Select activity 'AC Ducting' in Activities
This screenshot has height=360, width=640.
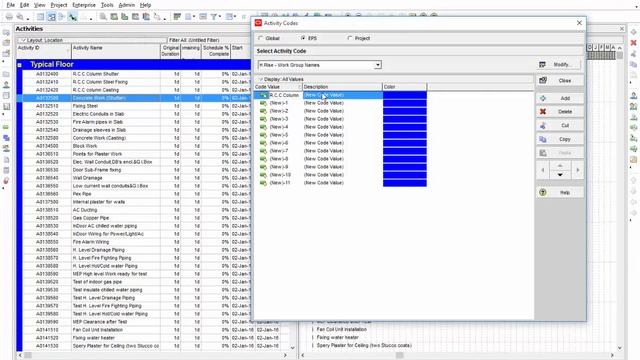click(x=85, y=210)
